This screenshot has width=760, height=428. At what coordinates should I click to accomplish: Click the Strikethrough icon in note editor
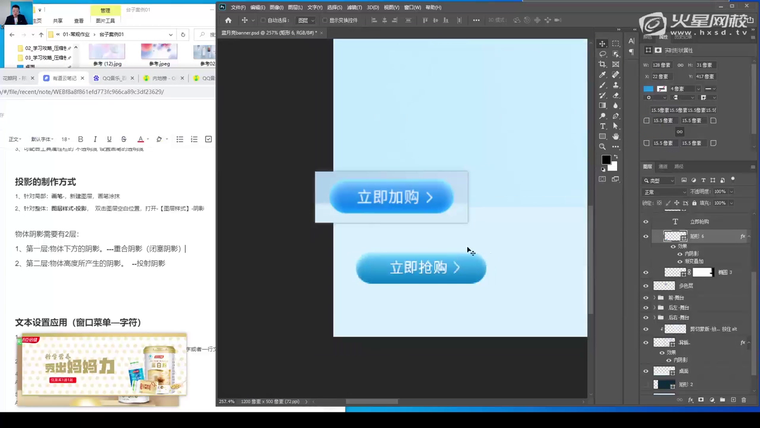(x=124, y=139)
